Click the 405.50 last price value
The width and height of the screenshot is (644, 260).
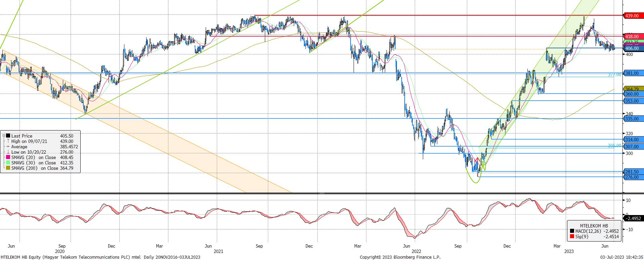click(x=67, y=136)
